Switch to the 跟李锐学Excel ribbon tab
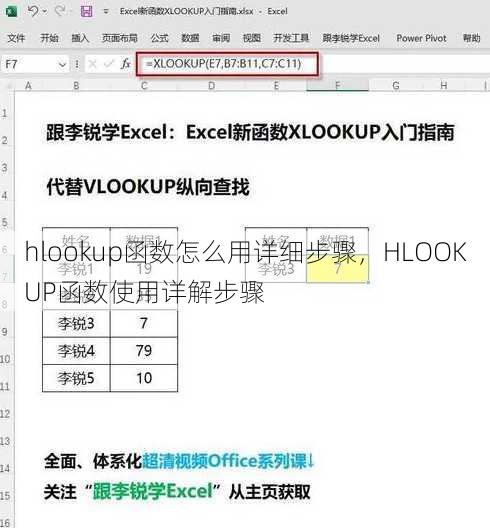Viewport: 490px width, 528px height. tap(351, 38)
